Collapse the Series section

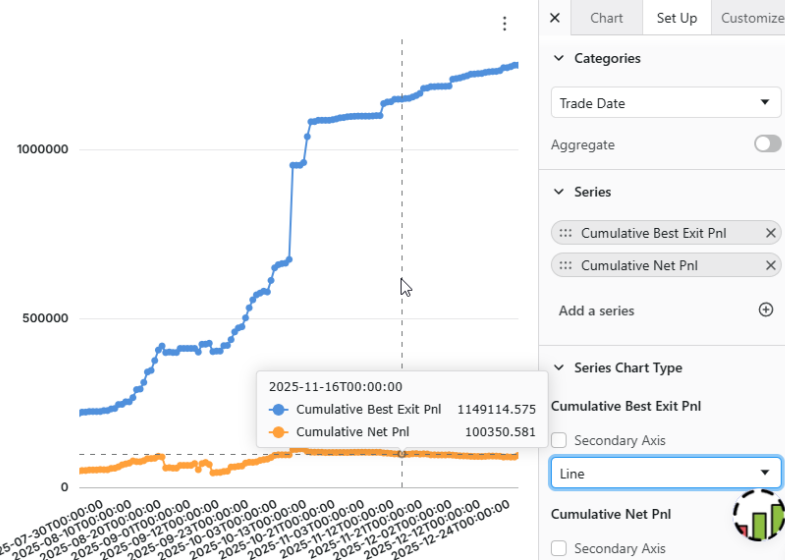pyautogui.click(x=559, y=191)
